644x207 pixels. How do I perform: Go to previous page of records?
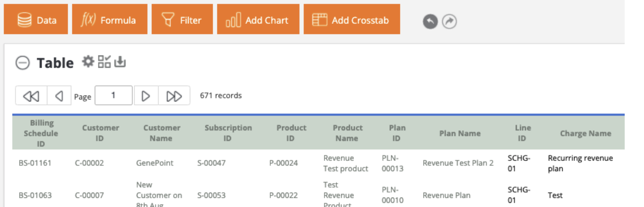pyautogui.click(x=59, y=96)
